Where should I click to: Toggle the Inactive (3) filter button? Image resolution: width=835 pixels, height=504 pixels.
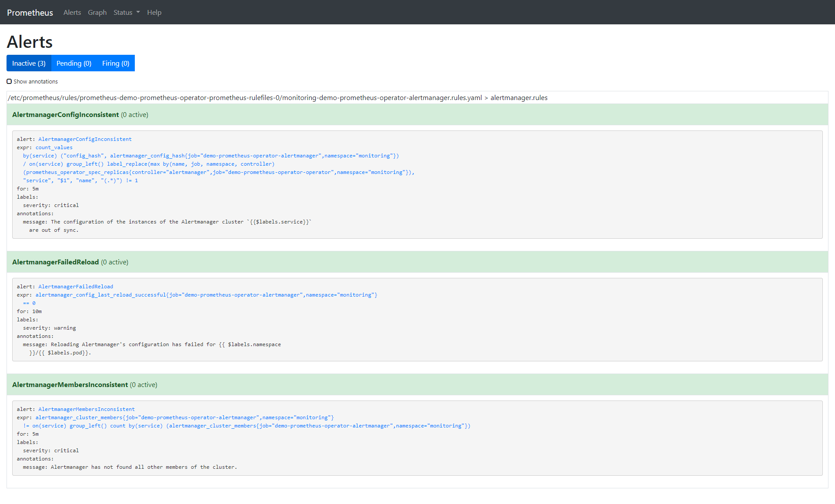(29, 63)
